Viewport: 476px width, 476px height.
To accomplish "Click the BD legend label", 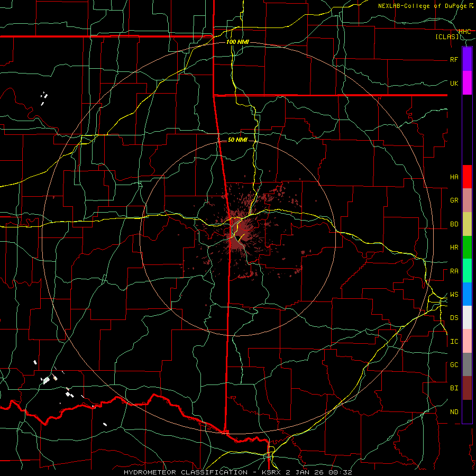I will (x=454, y=224).
